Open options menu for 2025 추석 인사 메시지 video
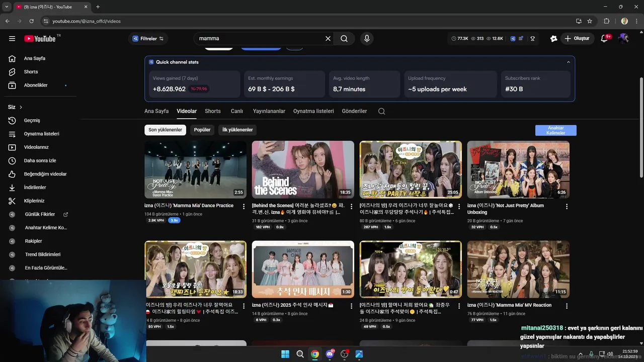Image resolution: width=644 pixels, height=362 pixels. 352,306
